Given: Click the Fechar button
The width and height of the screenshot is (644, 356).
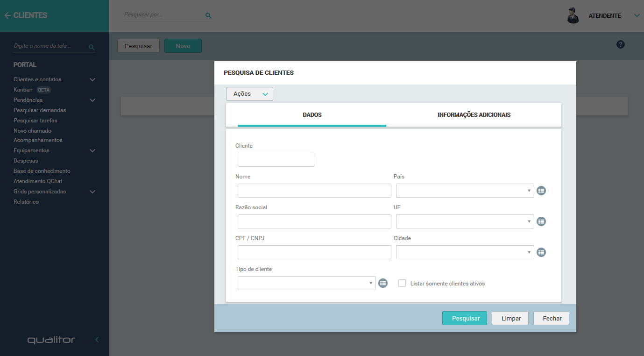Looking at the screenshot, I should [x=552, y=318].
